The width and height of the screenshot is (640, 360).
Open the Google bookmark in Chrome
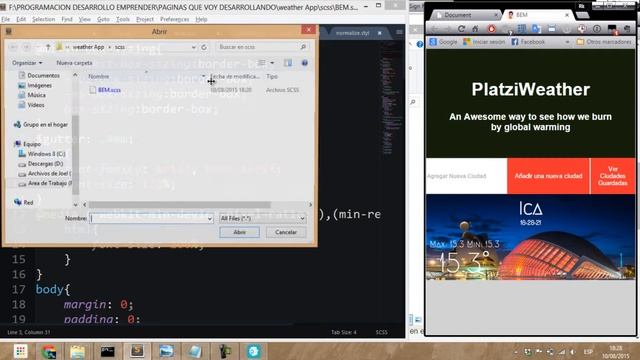pos(444,42)
